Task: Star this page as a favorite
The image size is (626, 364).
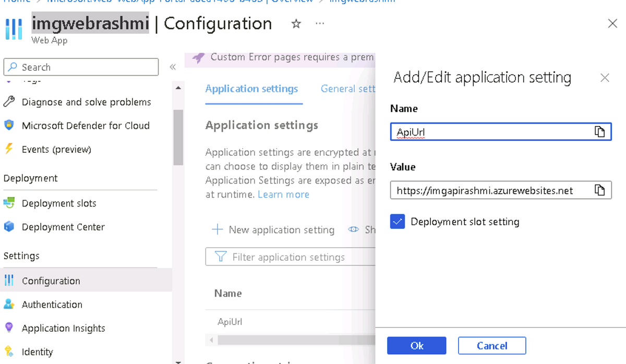Action: click(296, 23)
